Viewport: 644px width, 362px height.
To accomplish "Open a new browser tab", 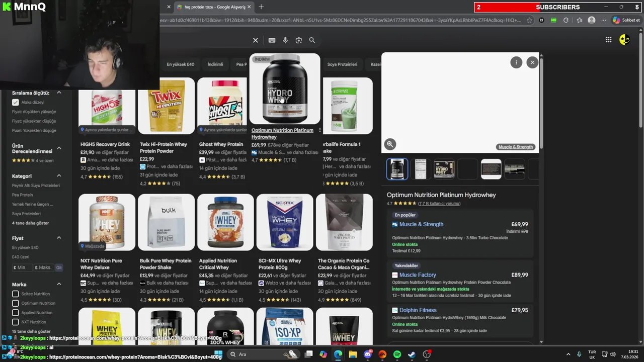I will point(261,7).
